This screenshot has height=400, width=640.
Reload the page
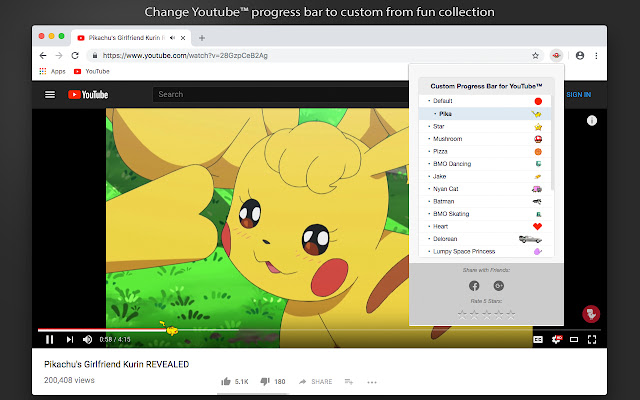75,56
